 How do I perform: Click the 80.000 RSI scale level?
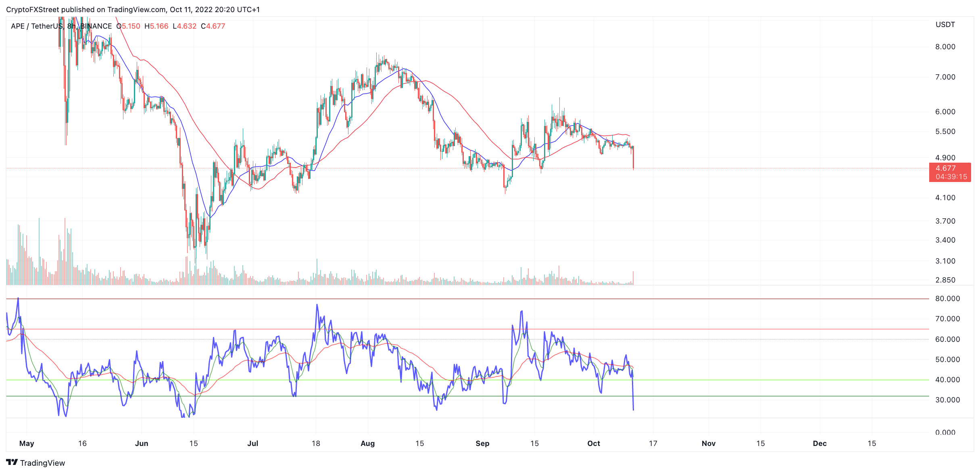pyautogui.click(x=948, y=299)
